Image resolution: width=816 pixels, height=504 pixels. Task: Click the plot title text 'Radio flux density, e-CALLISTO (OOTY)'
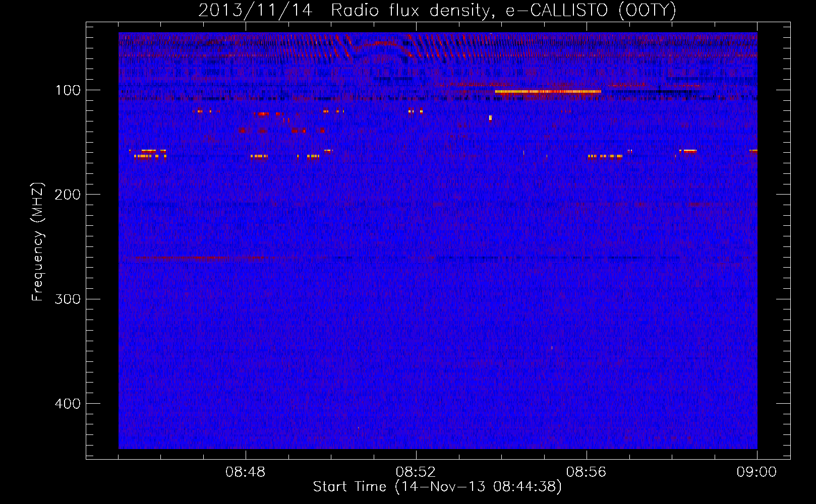point(503,11)
